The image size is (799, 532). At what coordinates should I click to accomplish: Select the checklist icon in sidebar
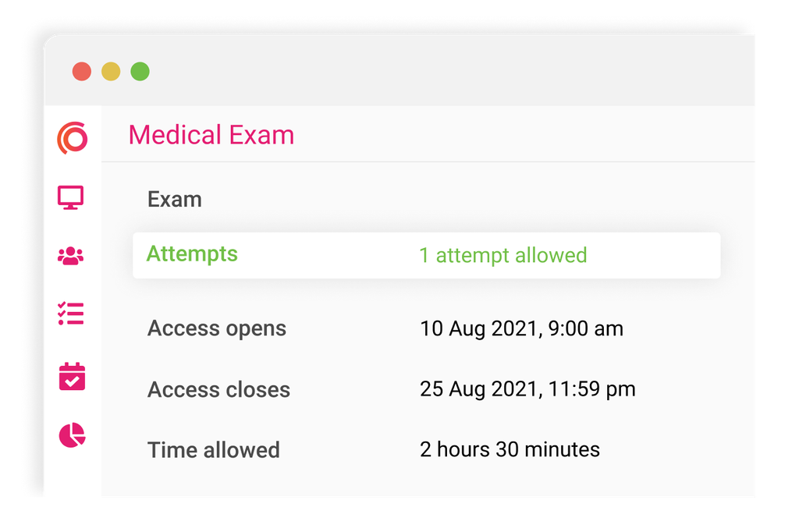coord(71,314)
